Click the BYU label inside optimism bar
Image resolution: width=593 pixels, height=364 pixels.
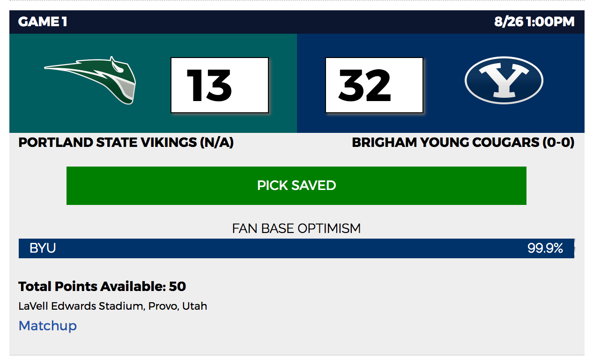[43, 248]
